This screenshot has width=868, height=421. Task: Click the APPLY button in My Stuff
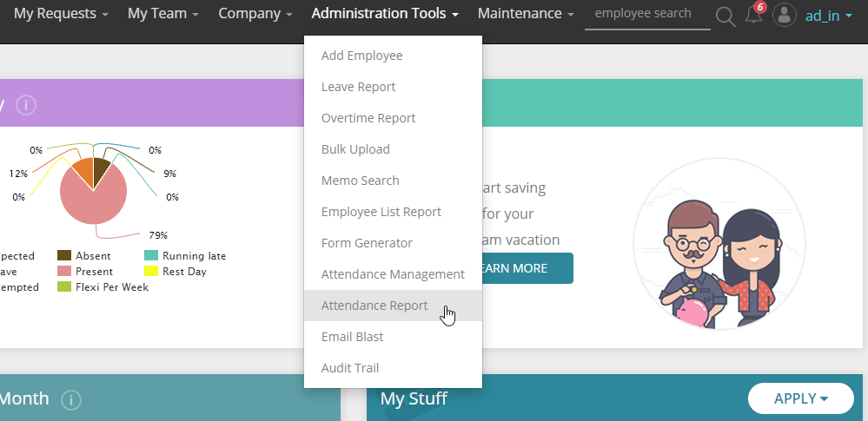(x=799, y=398)
